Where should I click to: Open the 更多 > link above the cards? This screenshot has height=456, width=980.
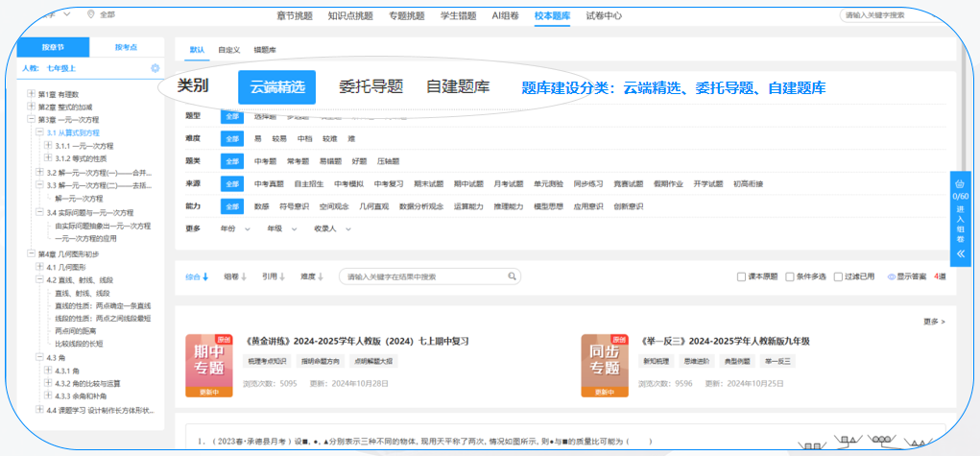[x=934, y=322]
